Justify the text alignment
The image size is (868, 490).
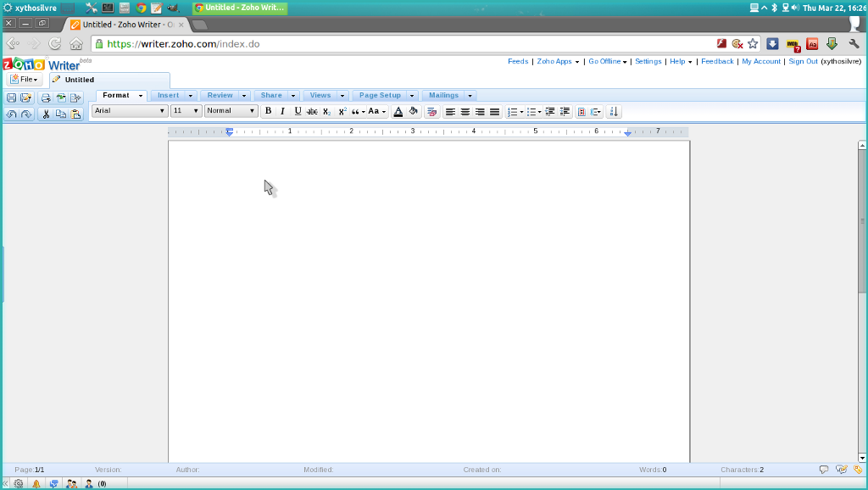[495, 111]
